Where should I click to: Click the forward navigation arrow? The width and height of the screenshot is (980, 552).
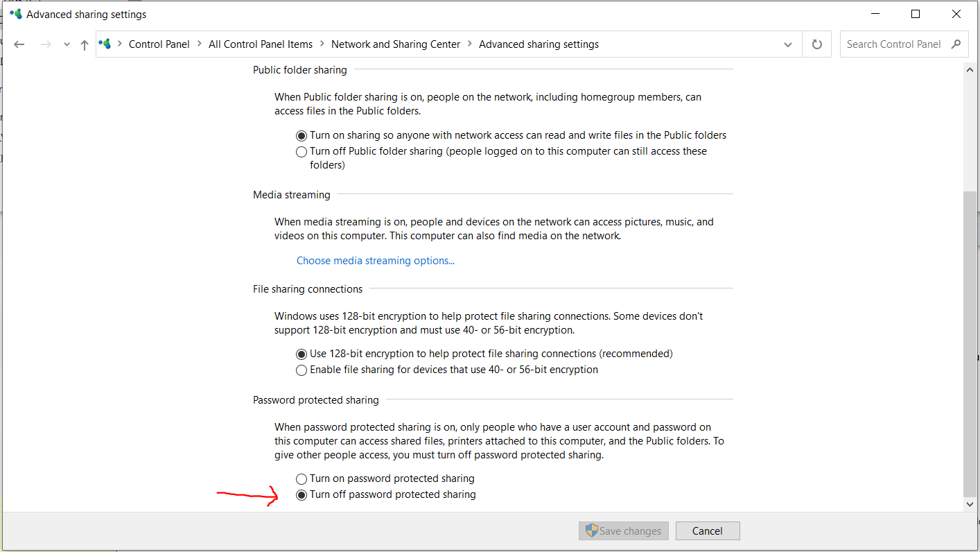point(46,44)
